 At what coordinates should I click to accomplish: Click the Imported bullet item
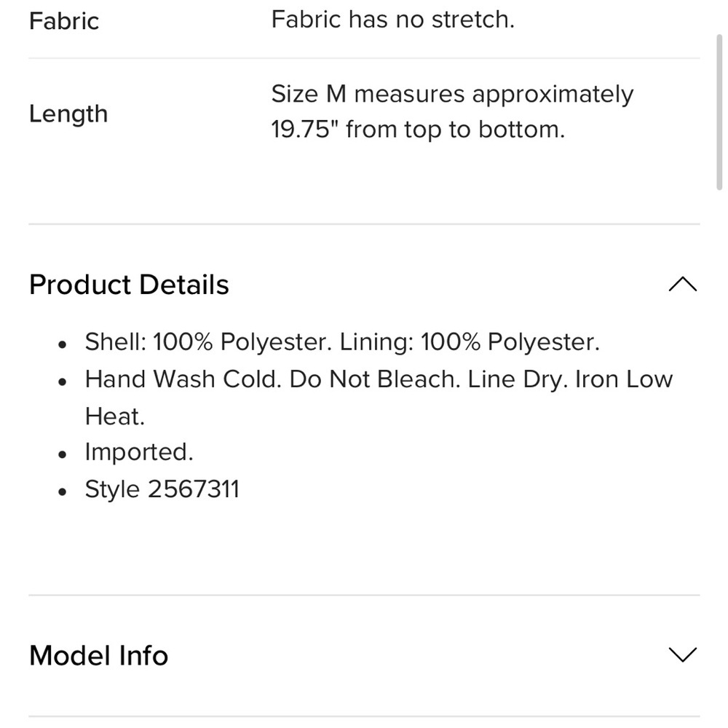(x=139, y=452)
